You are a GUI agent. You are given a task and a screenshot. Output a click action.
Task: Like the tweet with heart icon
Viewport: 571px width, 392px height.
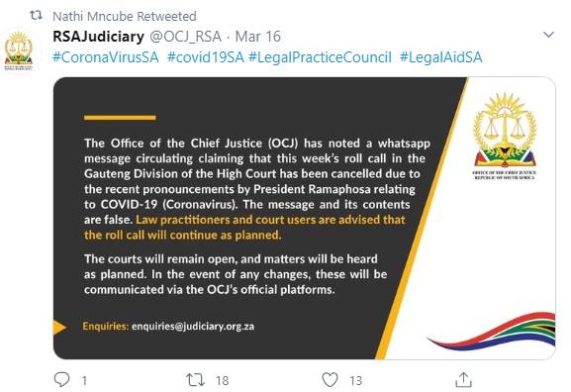tap(330, 379)
